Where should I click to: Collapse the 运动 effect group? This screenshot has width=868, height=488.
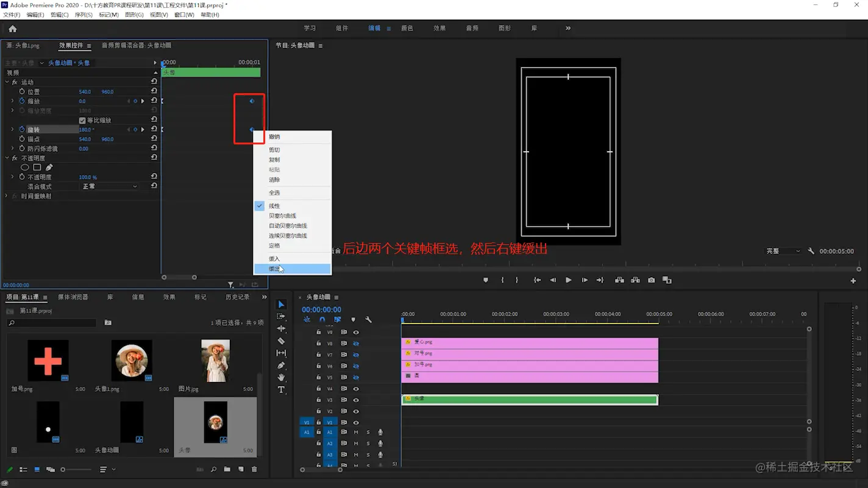pyautogui.click(x=7, y=82)
